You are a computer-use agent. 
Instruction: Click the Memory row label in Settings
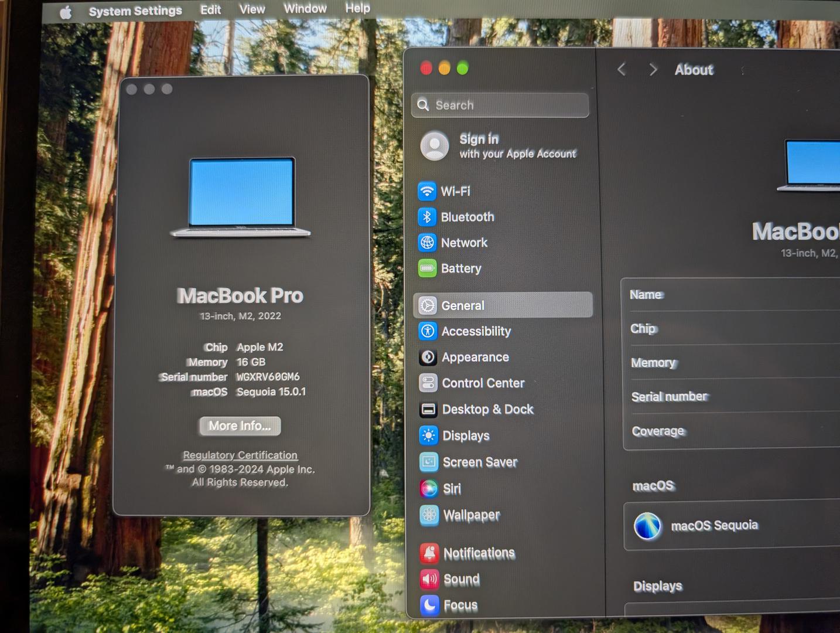point(653,362)
